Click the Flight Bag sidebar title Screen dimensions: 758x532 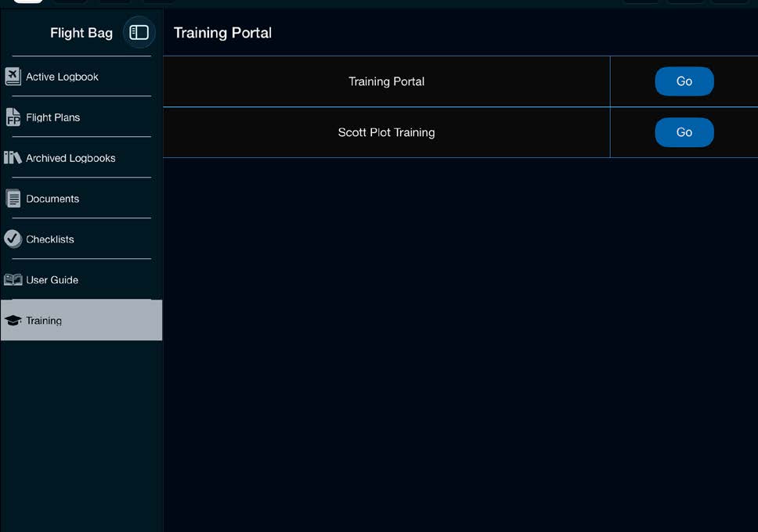pos(81,33)
